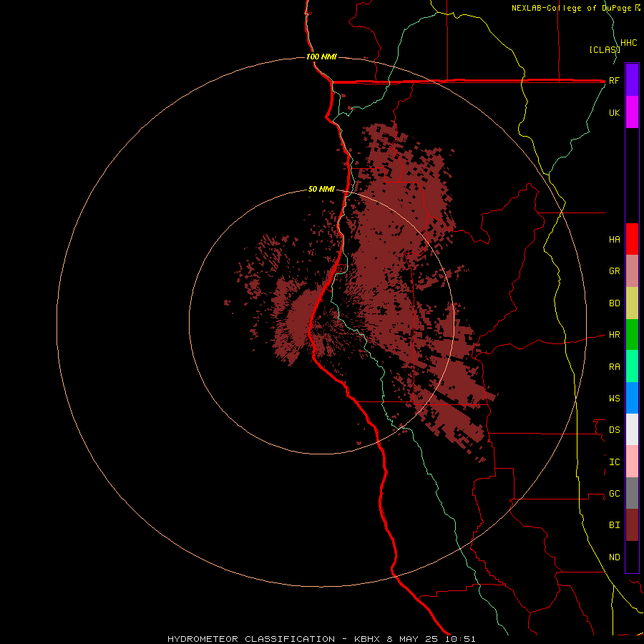Click the GC legend label
This screenshot has height=644, width=644.
tap(615, 494)
